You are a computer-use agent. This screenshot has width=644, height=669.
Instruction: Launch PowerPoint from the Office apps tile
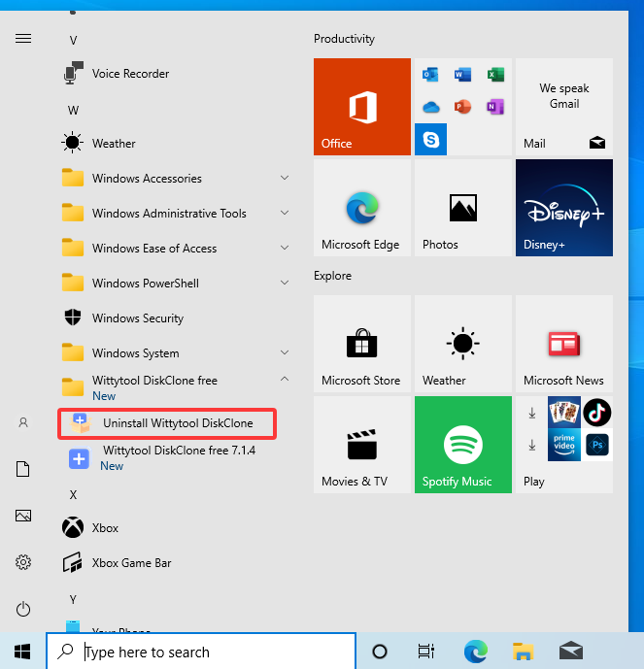pyautogui.click(x=462, y=107)
